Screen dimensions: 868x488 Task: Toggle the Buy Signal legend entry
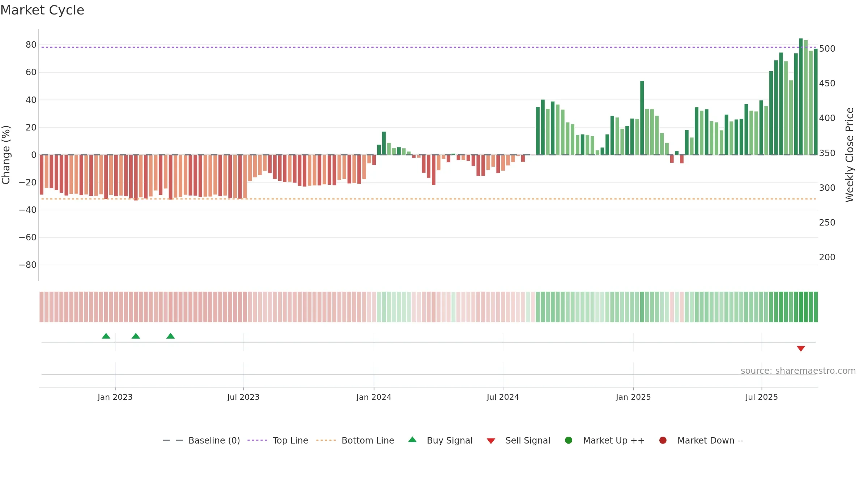[440, 440]
